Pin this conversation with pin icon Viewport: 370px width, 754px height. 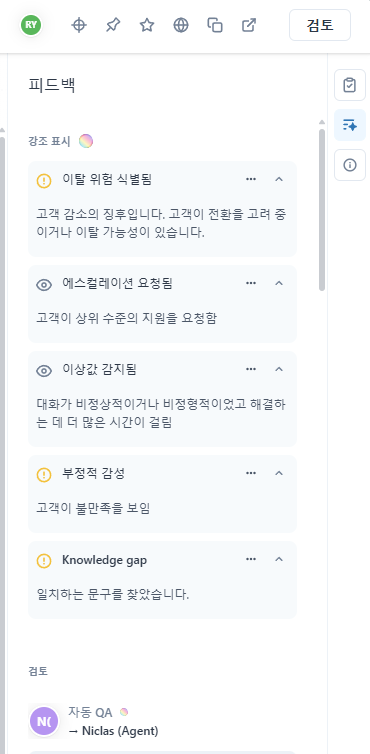point(113,25)
